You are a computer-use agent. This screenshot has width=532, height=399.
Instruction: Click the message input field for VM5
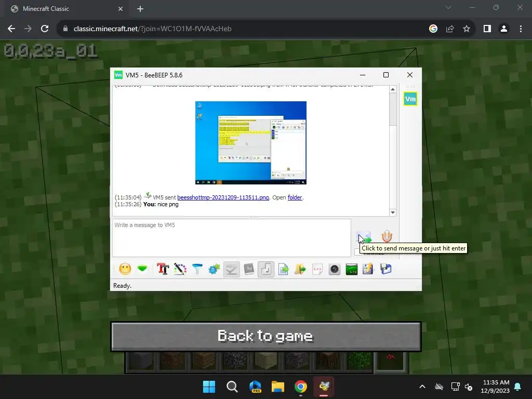tap(231, 238)
